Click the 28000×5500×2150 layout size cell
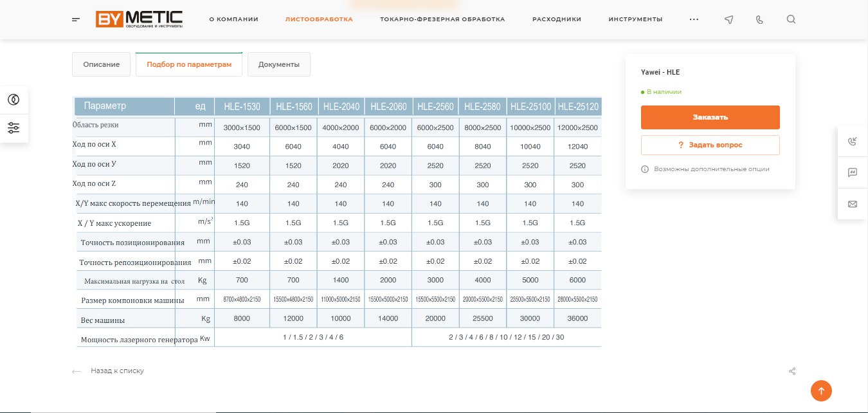The image size is (868, 413). (x=578, y=300)
